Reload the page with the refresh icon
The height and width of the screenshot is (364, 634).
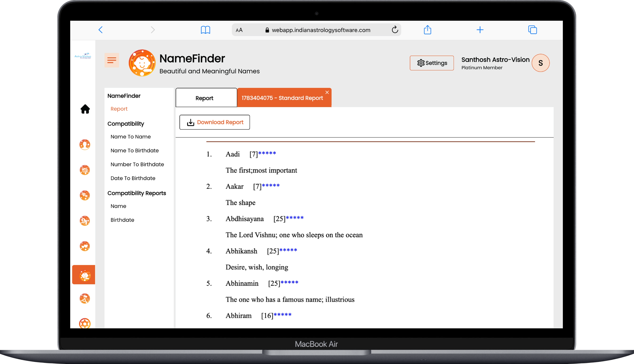tap(395, 30)
